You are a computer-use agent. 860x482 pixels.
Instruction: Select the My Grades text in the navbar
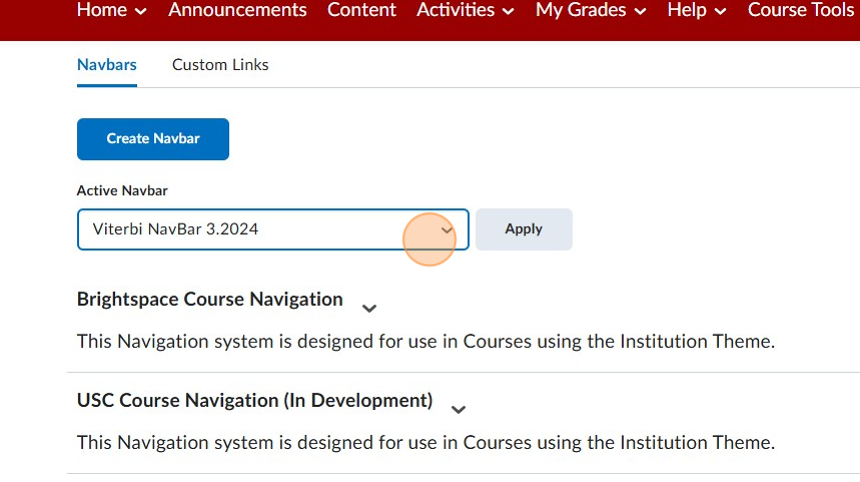(580, 11)
